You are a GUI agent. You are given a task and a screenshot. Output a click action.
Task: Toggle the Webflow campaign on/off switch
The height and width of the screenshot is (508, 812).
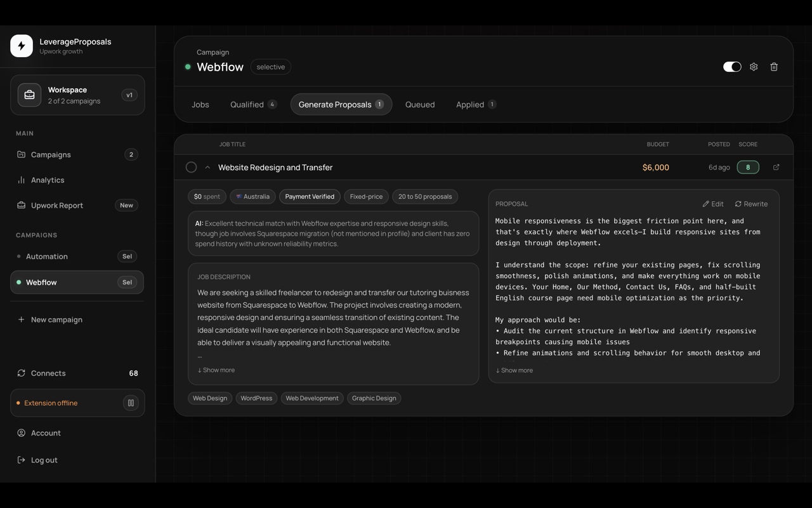tap(732, 67)
